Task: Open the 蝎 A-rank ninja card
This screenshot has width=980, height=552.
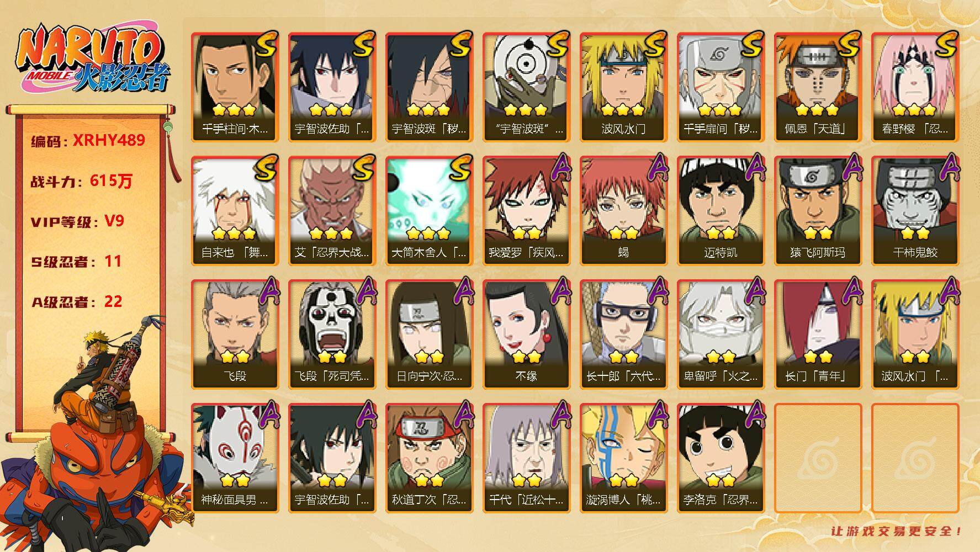Action: (x=623, y=210)
